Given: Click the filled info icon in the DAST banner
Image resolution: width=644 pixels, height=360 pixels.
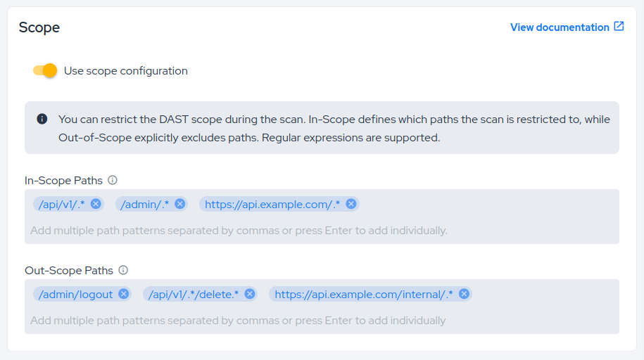Looking at the screenshot, I should coord(42,119).
